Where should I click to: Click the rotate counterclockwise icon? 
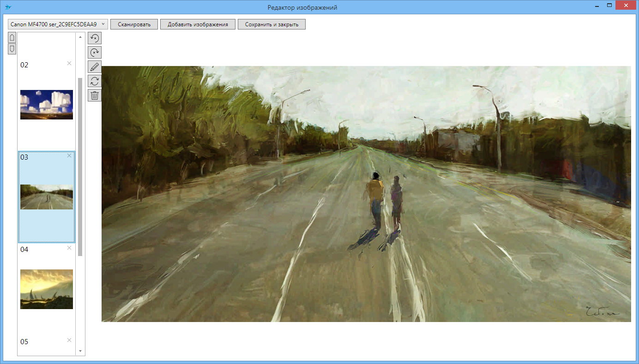[95, 38]
